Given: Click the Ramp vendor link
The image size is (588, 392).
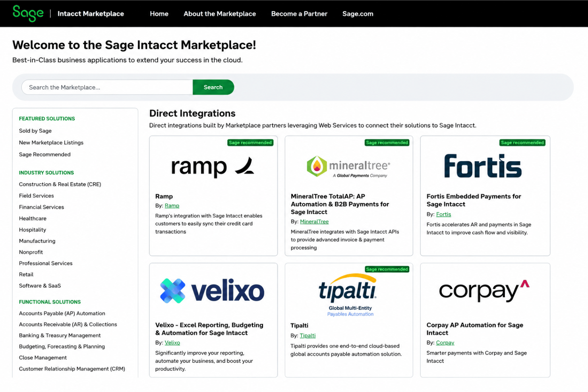Looking at the screenshot, I should point(172,206).
